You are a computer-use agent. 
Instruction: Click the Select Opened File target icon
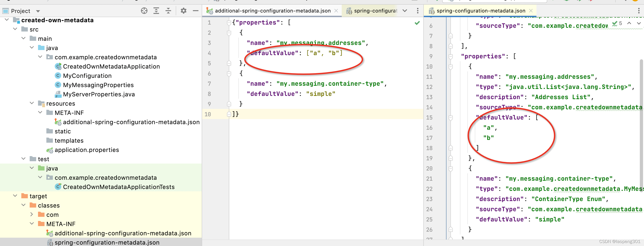click(x=144, y=11)
